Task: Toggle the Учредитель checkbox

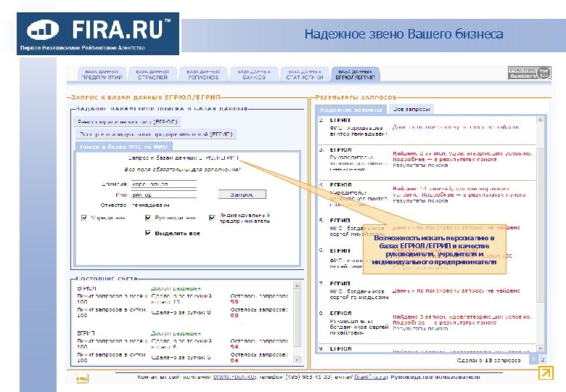Action: tap(84, 218)
